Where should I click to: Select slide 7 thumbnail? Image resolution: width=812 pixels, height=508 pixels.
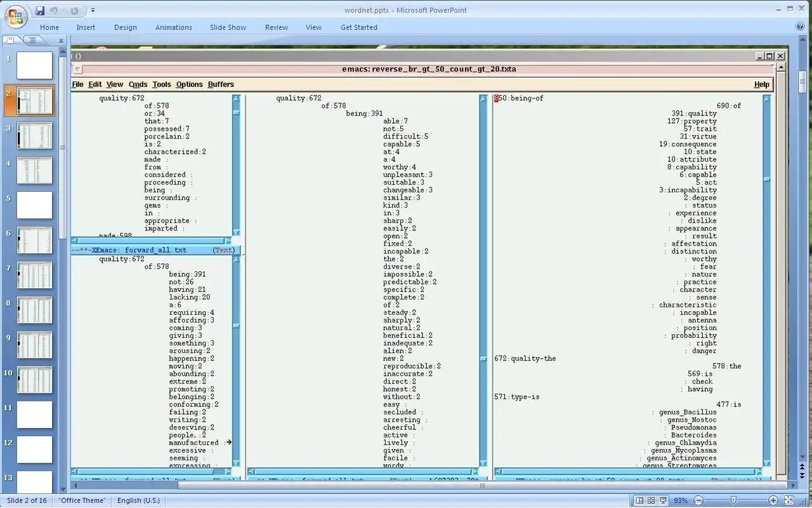(x=34, y=275)
